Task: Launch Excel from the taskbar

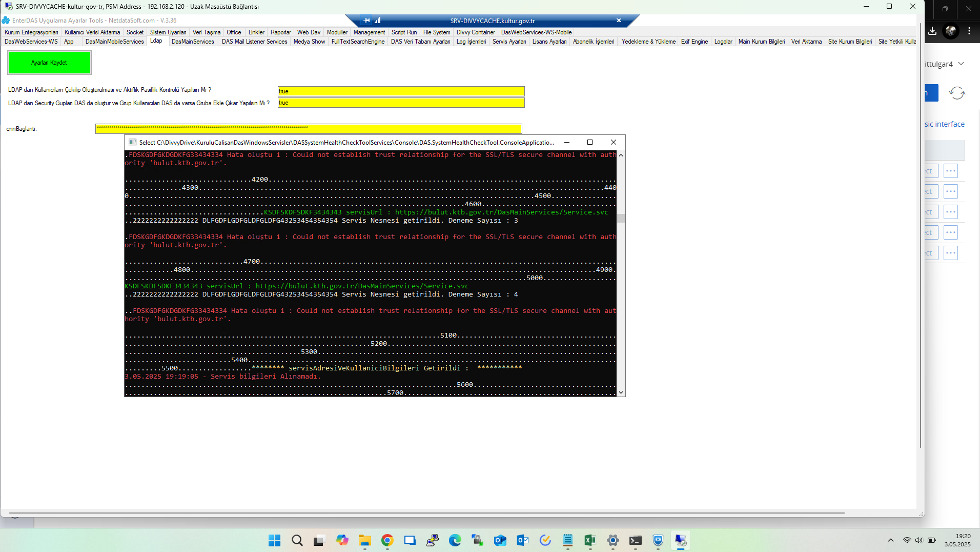Action: [x=590, y=540]
